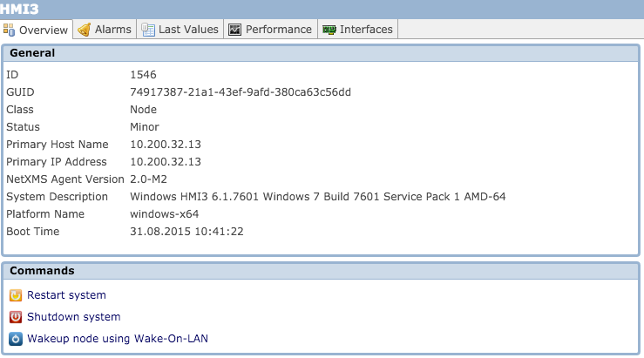Click the Interfaces network card icon

[x=329, y=30]
